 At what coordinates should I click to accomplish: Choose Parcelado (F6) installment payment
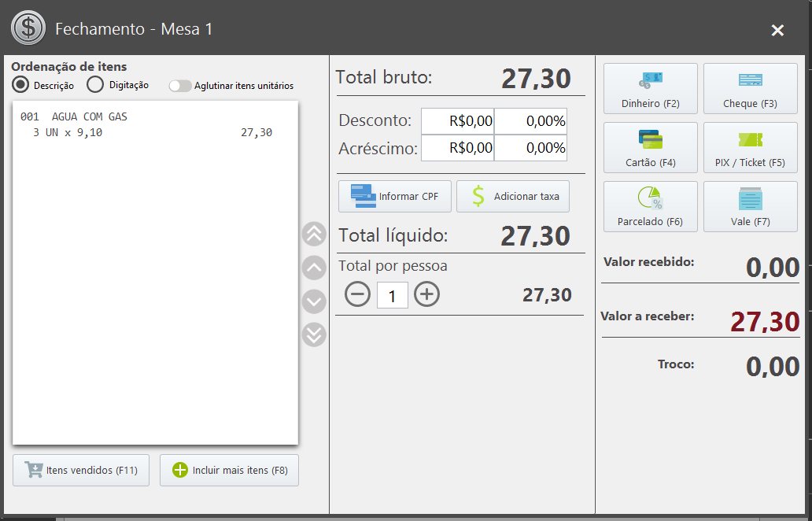click(x=651, y=207)
